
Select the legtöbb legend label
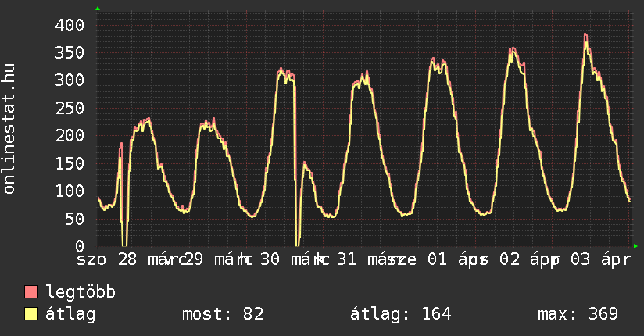tap(80, 292)
